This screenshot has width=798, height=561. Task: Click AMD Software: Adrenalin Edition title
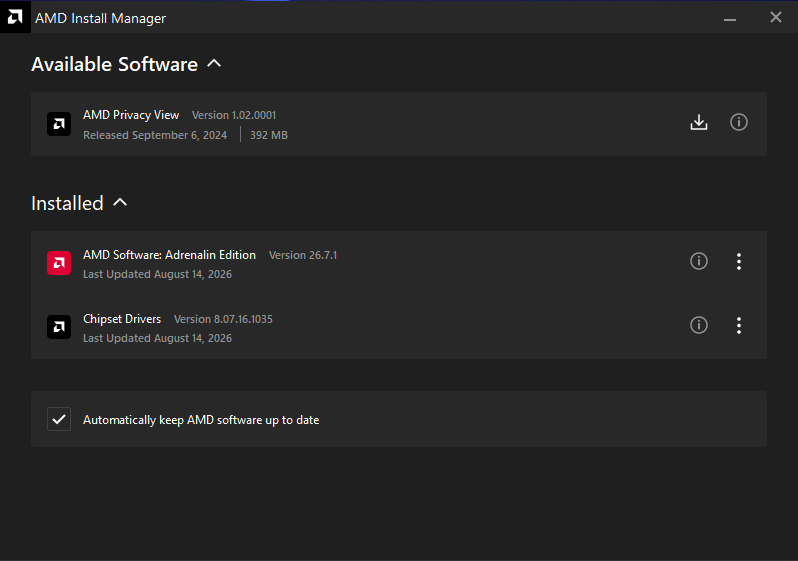point(169,255)
